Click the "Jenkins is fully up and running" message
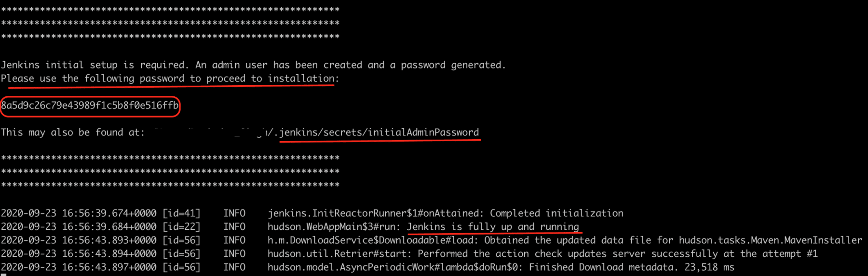 click(493, 227)
